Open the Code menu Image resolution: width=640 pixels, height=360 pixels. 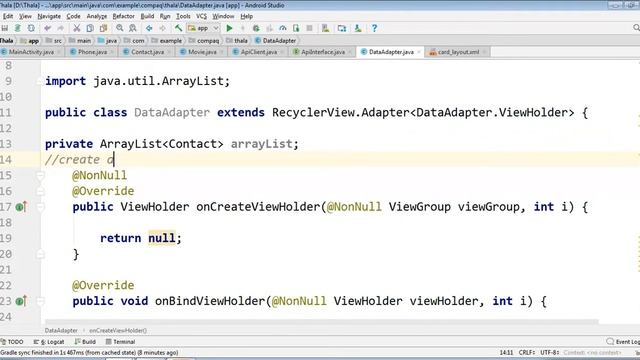point(73,16)
